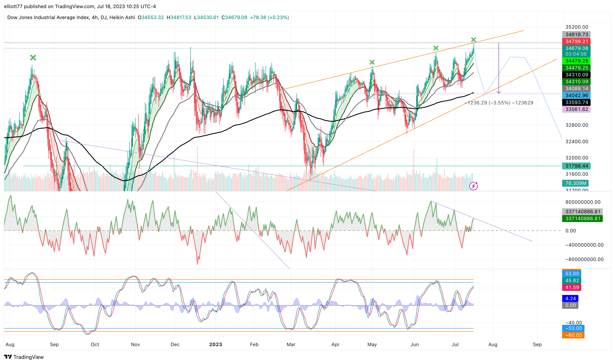Click the blue 4.24 histogram label
Screen dimensions: 615x364
[570, 299]
